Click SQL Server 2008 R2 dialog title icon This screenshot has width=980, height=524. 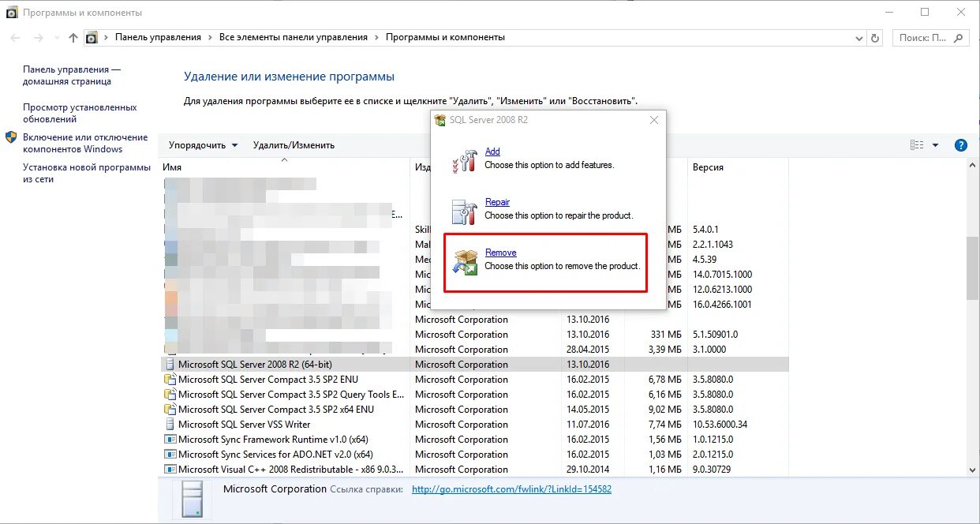pyautogui.click(x=440, y=120)
